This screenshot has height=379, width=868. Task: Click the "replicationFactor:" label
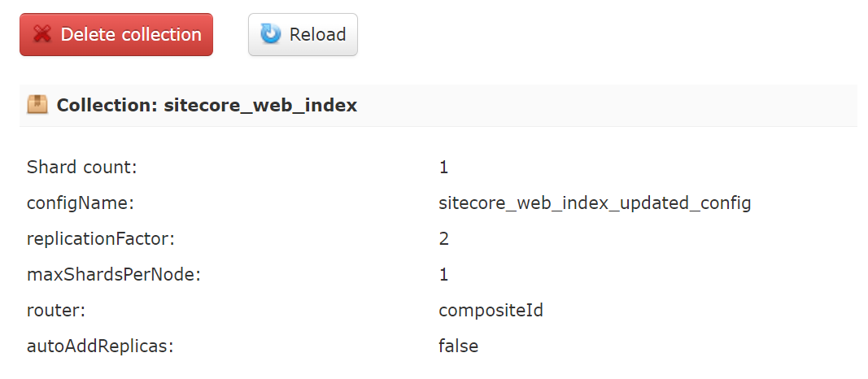pyautogui.click(x=101, y=239)
